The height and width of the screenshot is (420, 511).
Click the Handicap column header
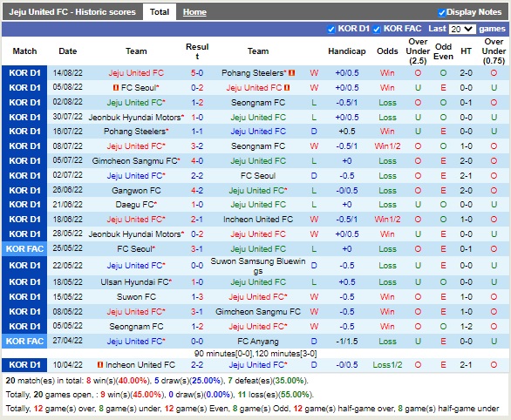pyautogui.click(x=347, y=51)
